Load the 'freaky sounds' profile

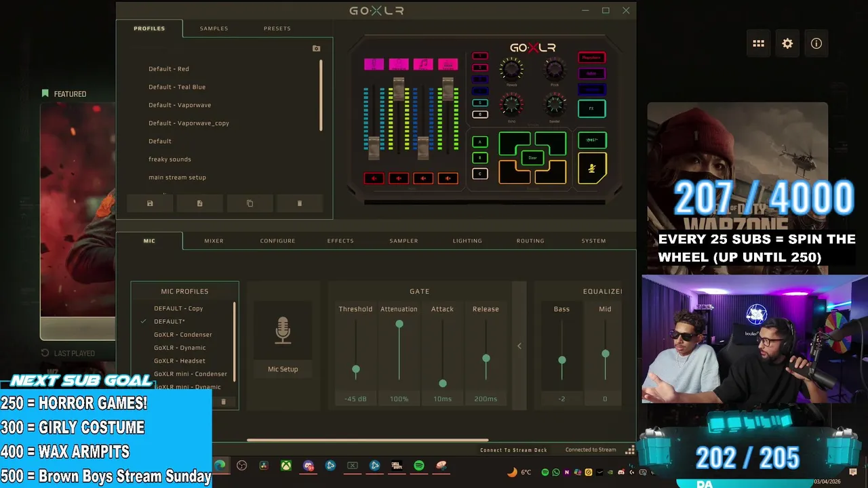170,159
